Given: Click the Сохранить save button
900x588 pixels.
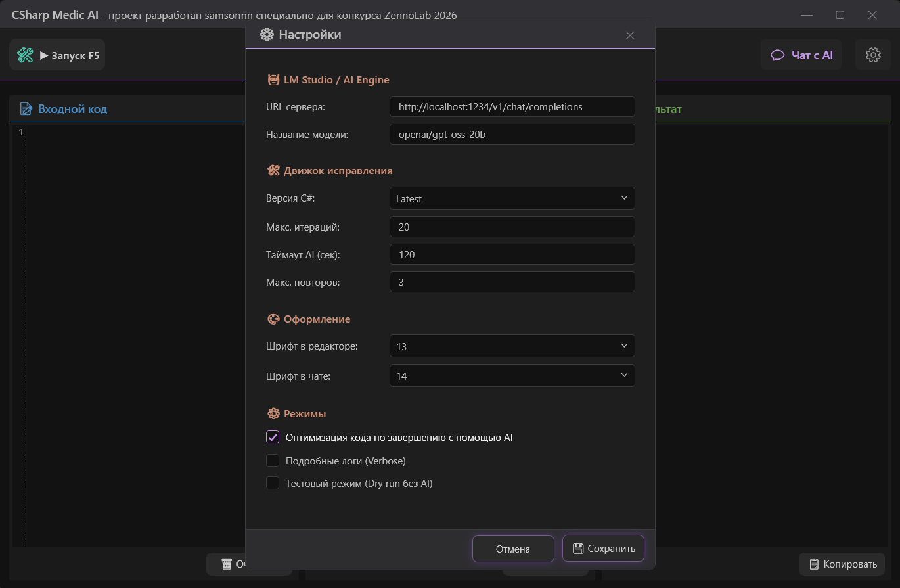Looking at the screenshot, I should [x=603, y=549].
